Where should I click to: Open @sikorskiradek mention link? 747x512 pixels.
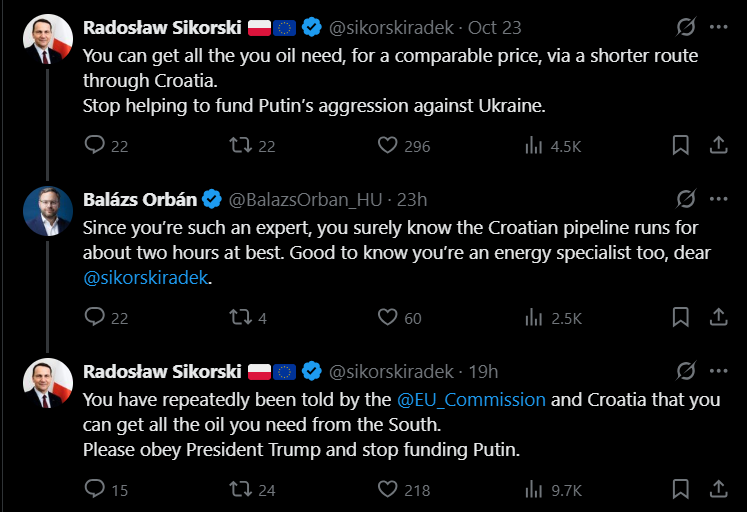[146, 278]
